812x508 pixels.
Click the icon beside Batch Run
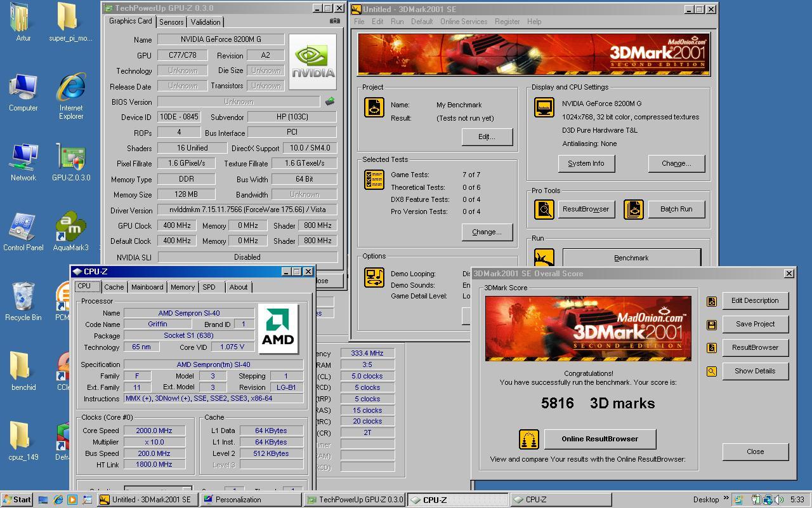(x=634, y=209)
